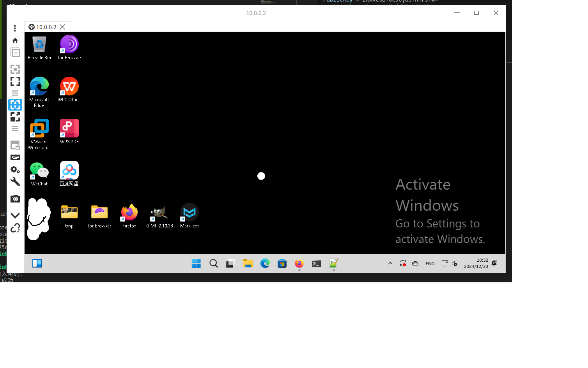Toggle scaled mode in the sidebar
The image size is (588, 368).
pyautogui.click(x=15, y=117)
